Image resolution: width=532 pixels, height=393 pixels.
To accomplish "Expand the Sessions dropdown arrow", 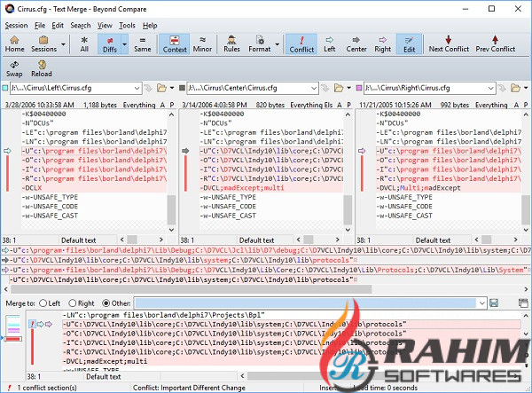I will [x=63, y=44].
